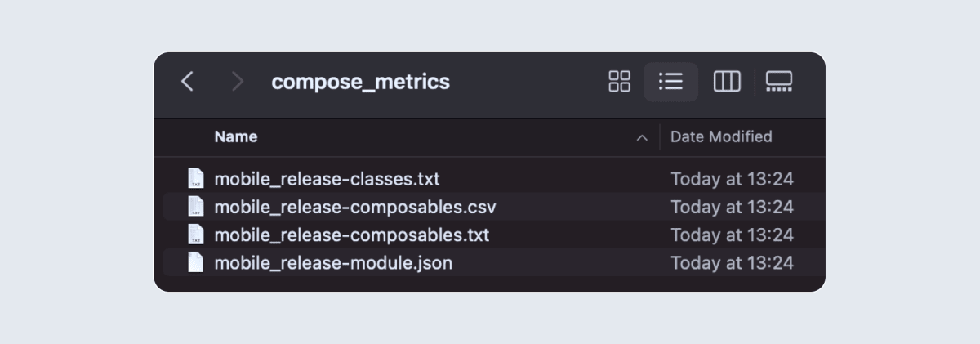The height and width of the screenshot is (344, 980).
Task: Select the mobile_release-composables.txt filename
Action: (351, 235)
